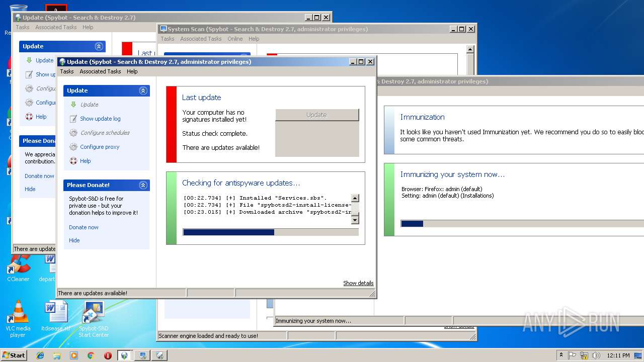Image resolution: width=644 pixels, height=362 pixels.
Task: Click the antispyware update progress bar
Action: point(271,232)
